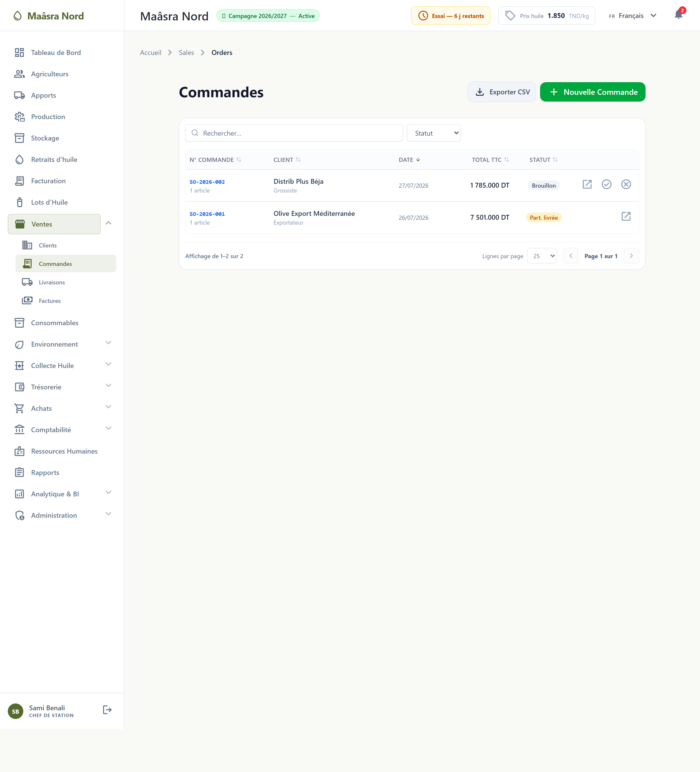Click the Ressources Humaines badge icon
Image resolution: width=700 pixels, height=772 pixels.
[19, 451]
